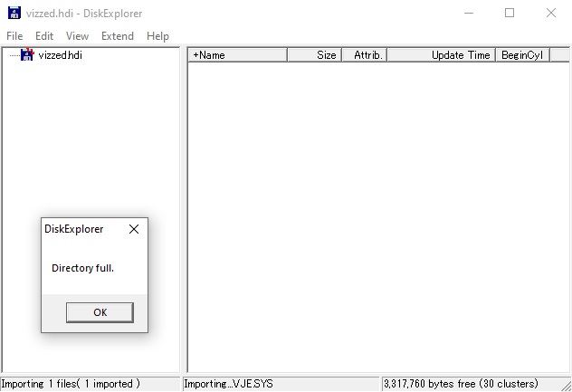Click the Attrib. column header
The width and height of the screenshot is (572, 392).
coord(364,55)
